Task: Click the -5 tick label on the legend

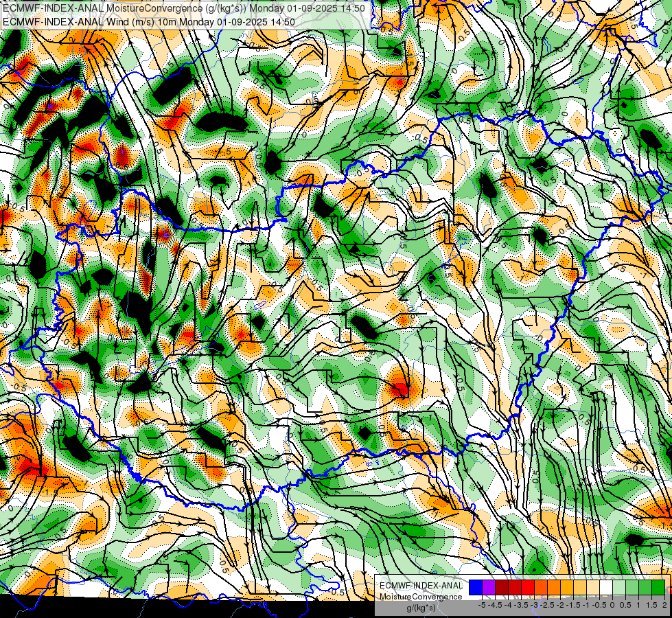Action: pyautogui.click(x=482, y=605)
